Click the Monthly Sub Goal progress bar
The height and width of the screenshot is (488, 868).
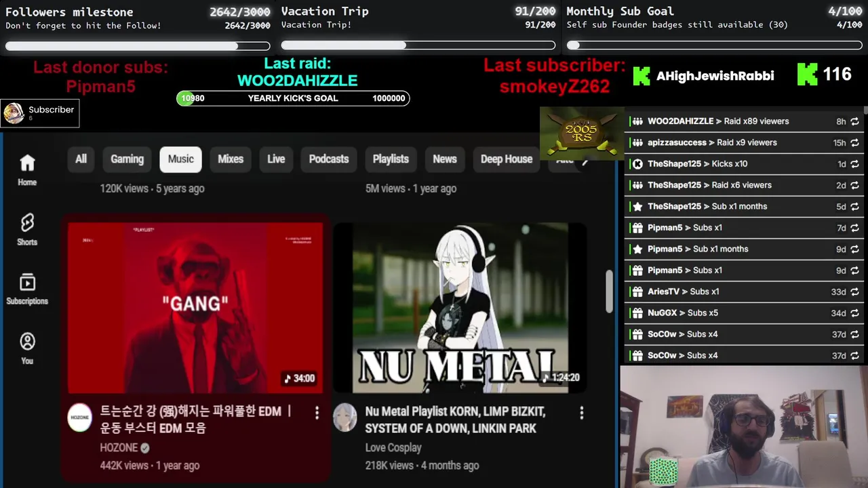[715, 45]
